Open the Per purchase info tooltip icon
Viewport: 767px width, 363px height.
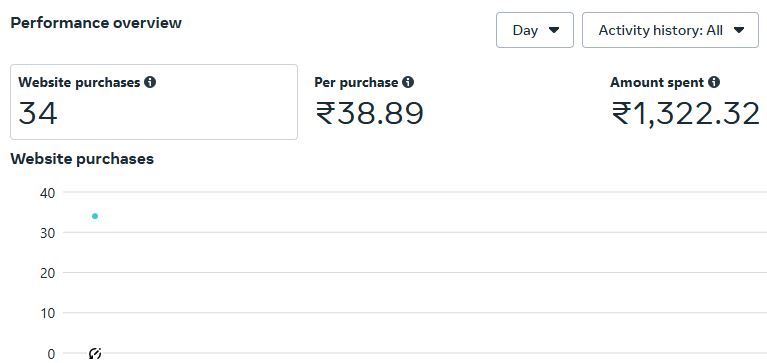point(408,82)
